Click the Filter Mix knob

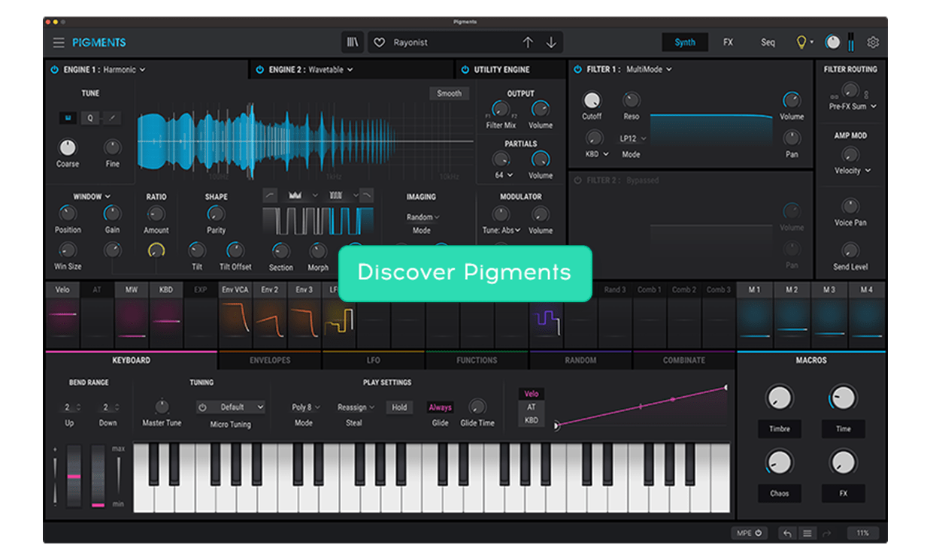tap(501, 109)
